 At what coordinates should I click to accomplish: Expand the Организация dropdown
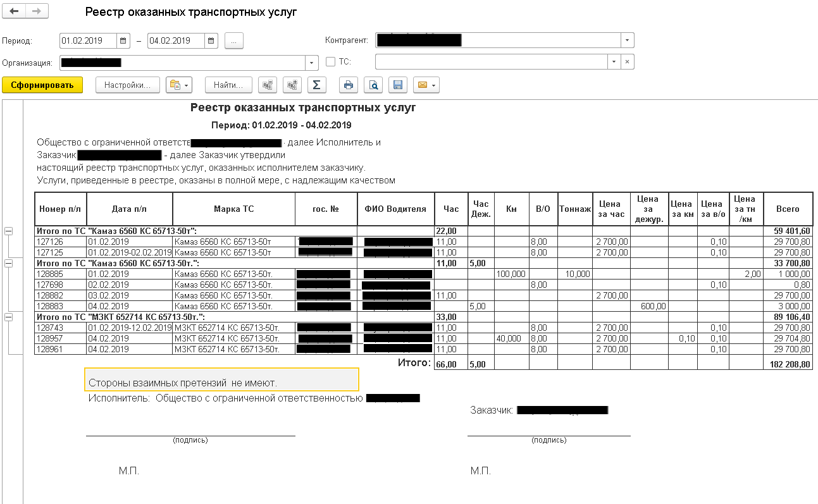point(312,63)
